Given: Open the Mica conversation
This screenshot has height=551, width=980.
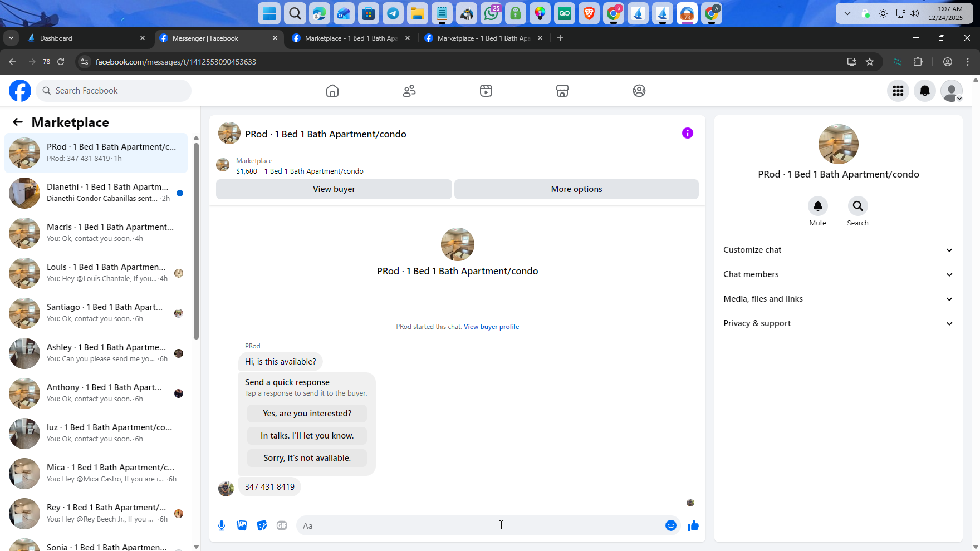Looking at the screenshot, I should point(96,474).
